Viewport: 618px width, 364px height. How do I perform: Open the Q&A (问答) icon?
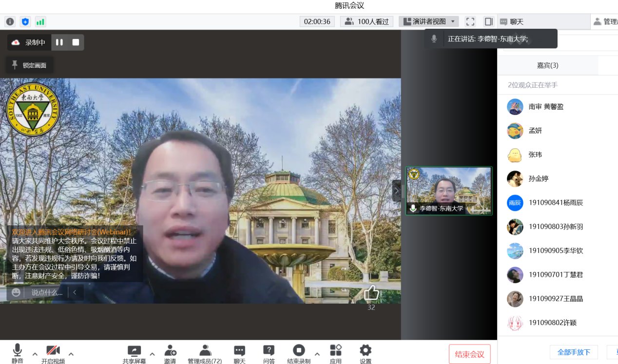tap(269, 354)
